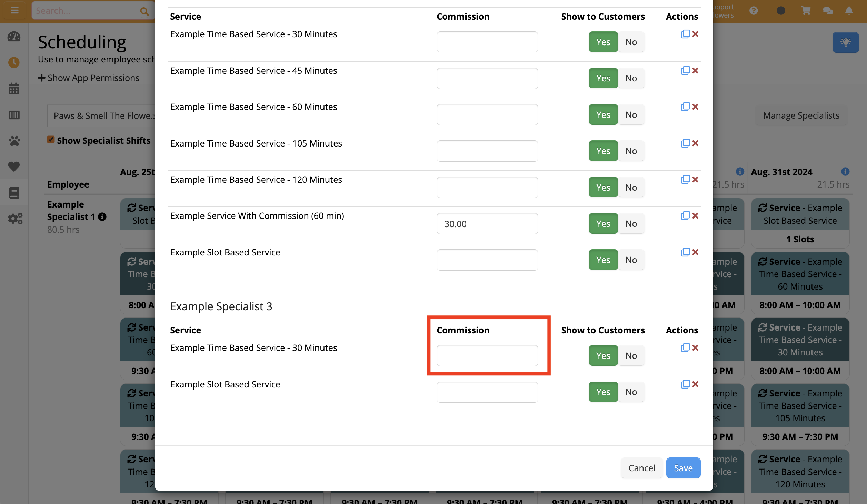
Task: Set 60 Minutes service show to No
Action: click(631, 115)
